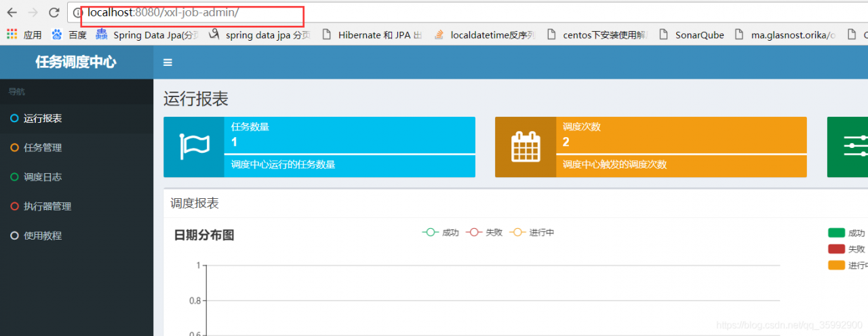Click the browser forward arrow

click(x=33, y=12)
